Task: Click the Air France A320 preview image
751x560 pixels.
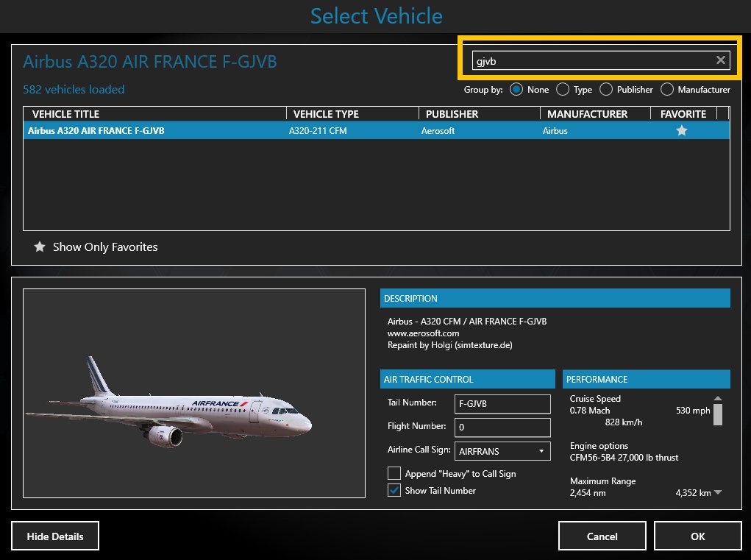Action: pos(194,393)
